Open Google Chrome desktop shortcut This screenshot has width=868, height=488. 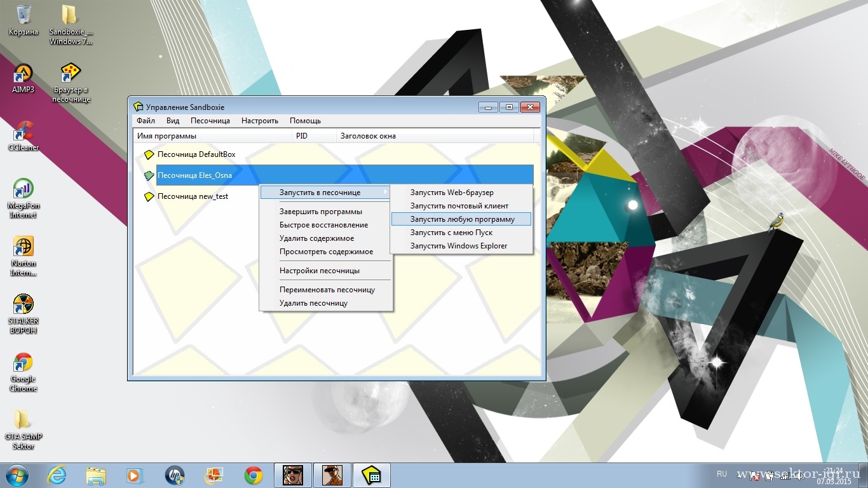coord(24,372)
